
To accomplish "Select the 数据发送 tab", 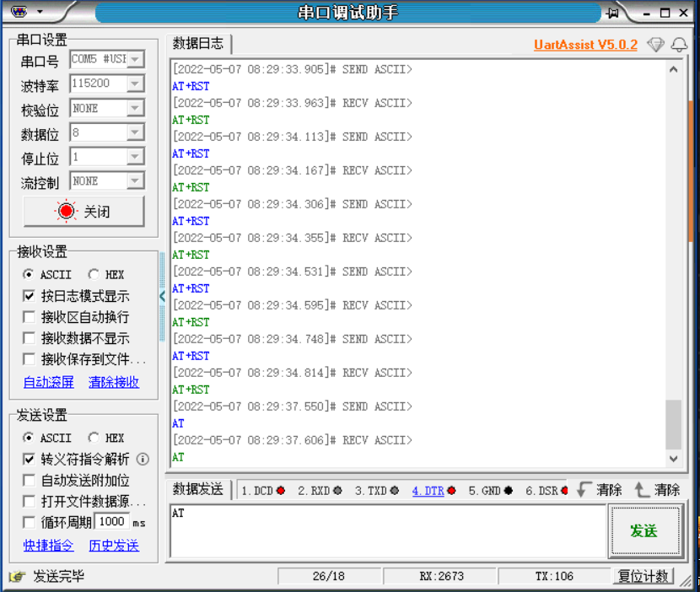I will pyautogui.click(x=198, y=490).
